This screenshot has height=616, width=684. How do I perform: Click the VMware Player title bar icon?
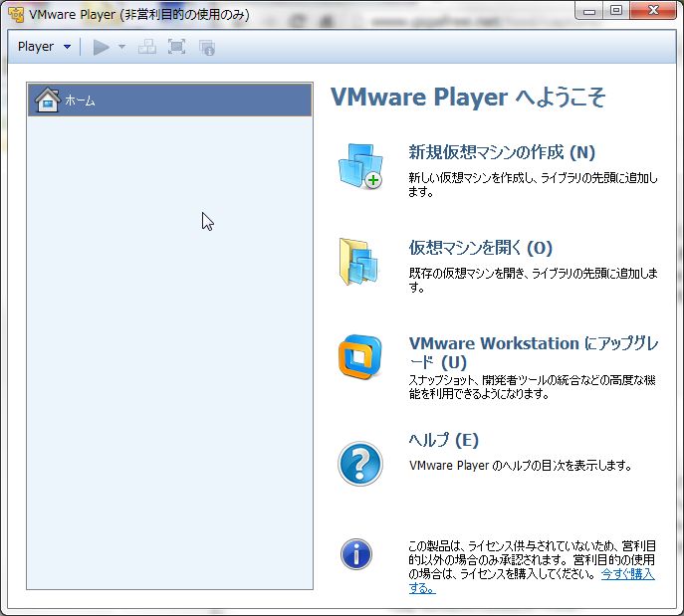click(16, 14)
